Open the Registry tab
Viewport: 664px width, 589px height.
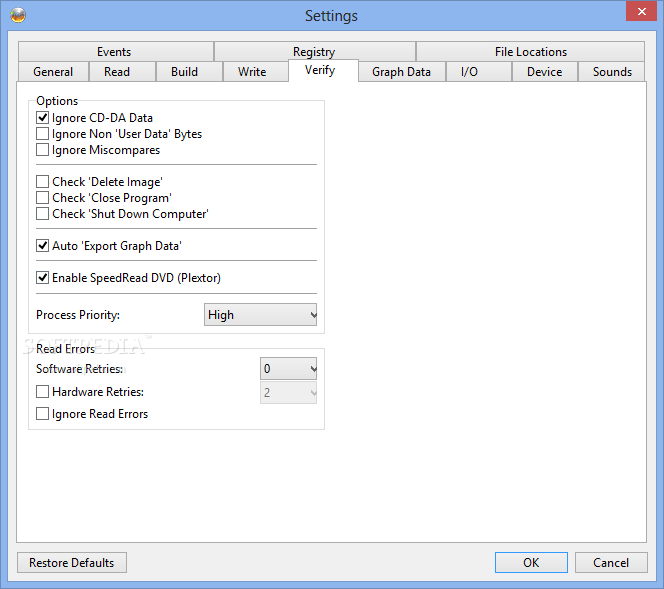coord(314,51)
